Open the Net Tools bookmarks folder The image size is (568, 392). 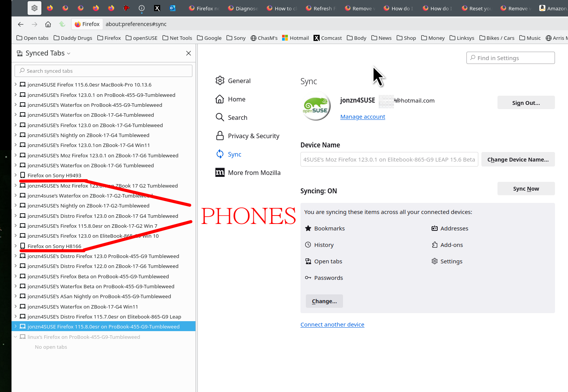(x=177, y=38)
